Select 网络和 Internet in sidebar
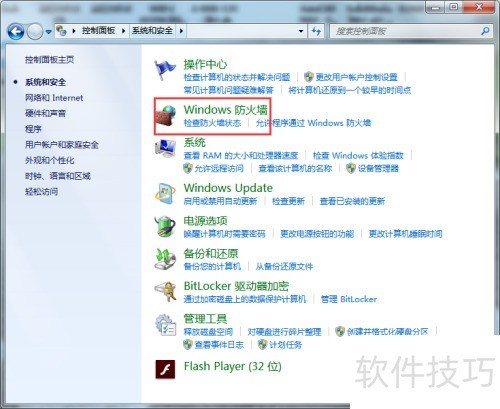 click(x=54, y=98)
